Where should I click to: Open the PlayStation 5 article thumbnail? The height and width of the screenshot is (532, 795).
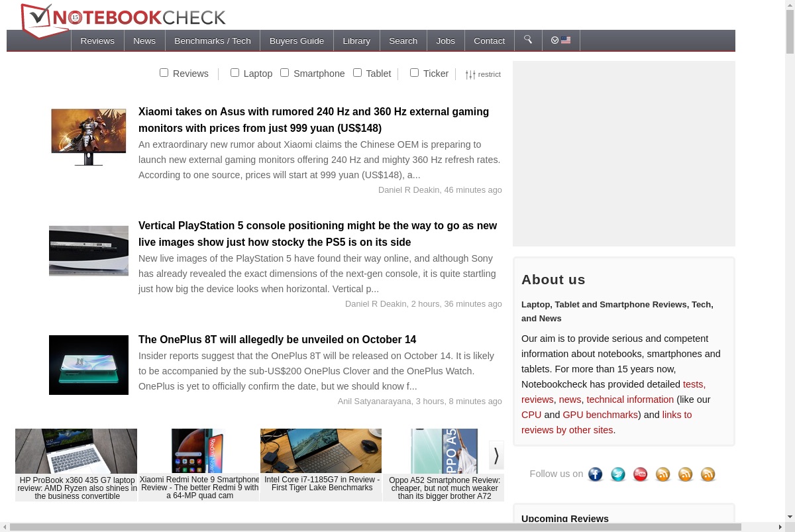(89, 250)
